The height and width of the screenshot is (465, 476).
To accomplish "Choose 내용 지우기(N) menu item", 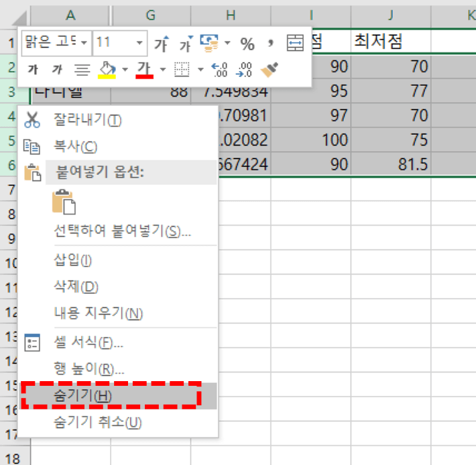I will point(119,313).
